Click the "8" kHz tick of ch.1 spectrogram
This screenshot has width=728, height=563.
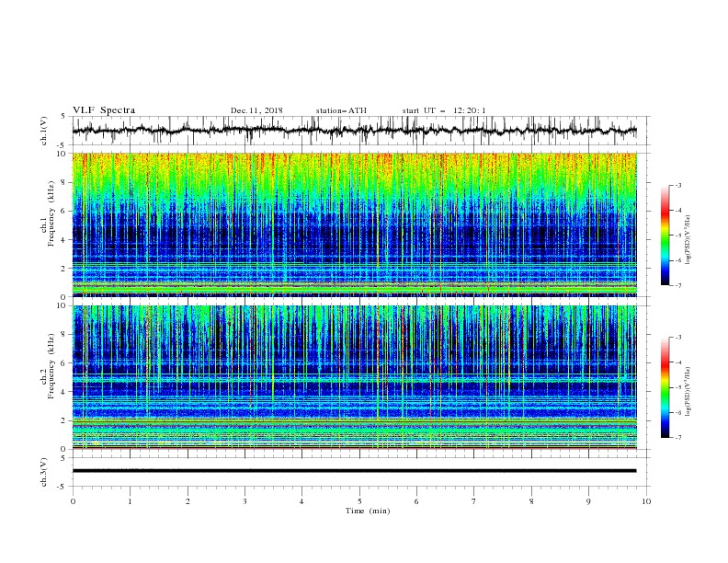(64, 182)
